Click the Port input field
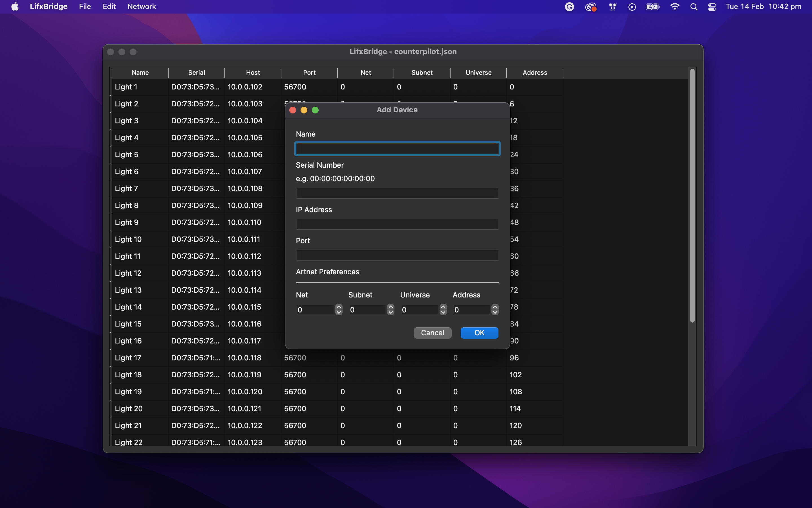 tap(397, 255)
